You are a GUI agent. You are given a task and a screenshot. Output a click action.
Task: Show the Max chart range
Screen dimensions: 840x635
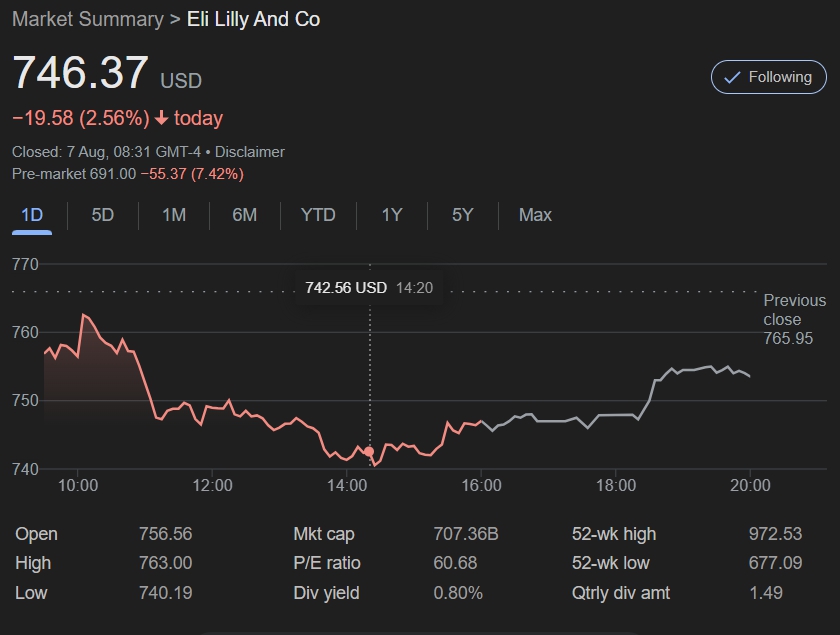(x=535, y=215)
